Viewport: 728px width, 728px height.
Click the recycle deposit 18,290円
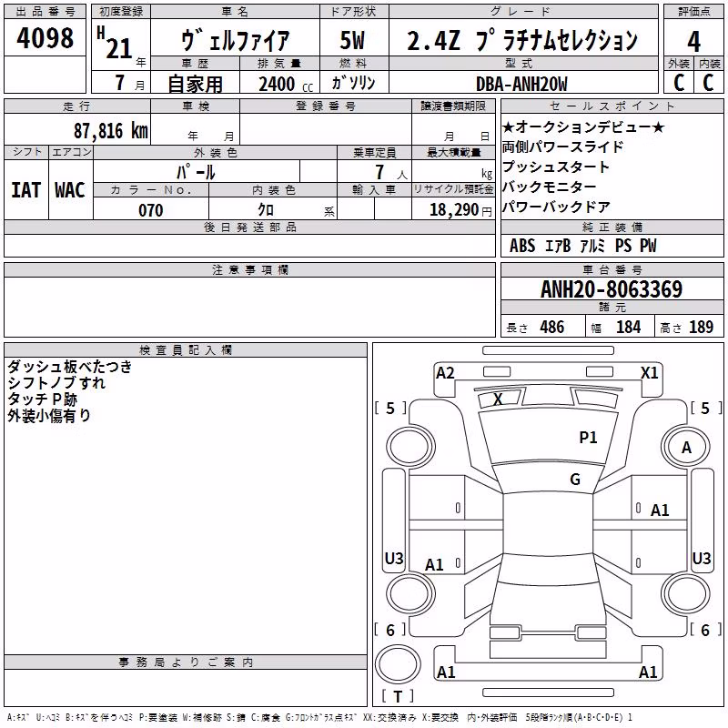pos(460,210)
